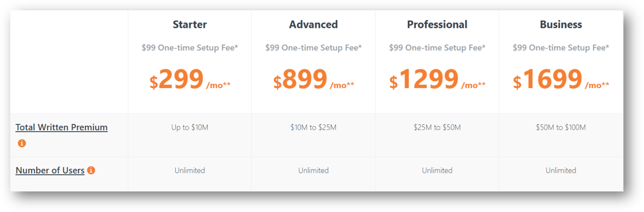Select the Business plan heading
The image size is (644, 212).
pos(561,24)
